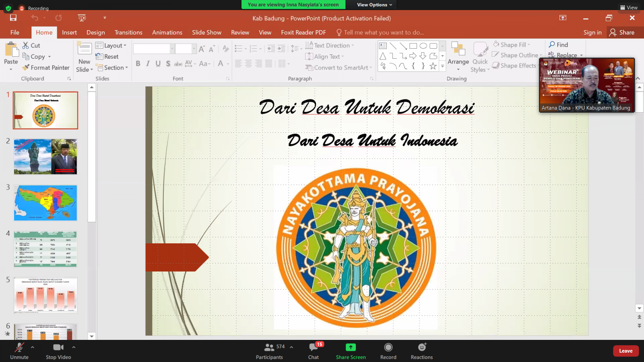Screen dimensions: 644x362
Task: Open the Slide Show tab
Action: [x=206, y=33]
